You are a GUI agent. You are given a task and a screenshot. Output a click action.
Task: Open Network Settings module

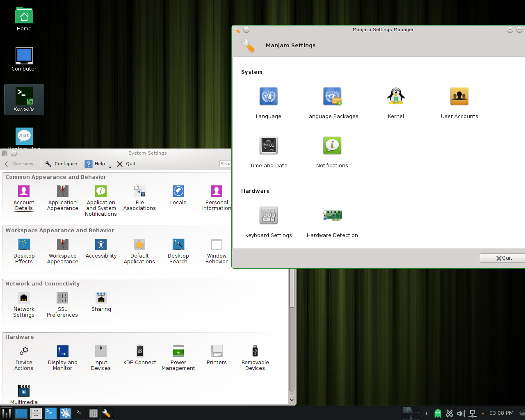click(24, 305)
